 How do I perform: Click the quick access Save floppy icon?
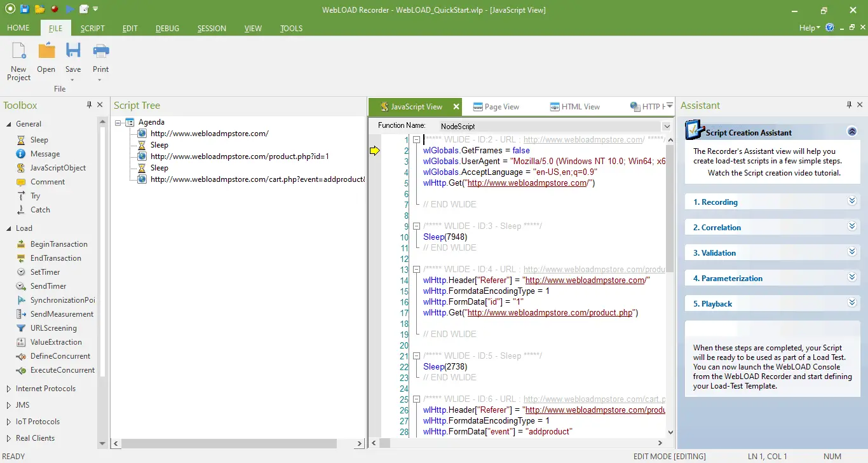24,9
